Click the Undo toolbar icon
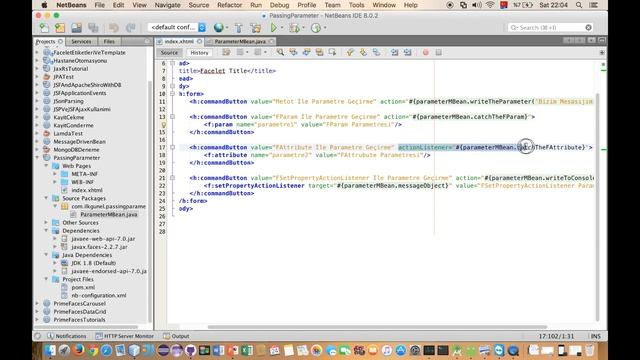Viewport: 640px width, 360px height. [x=113, y=28]
